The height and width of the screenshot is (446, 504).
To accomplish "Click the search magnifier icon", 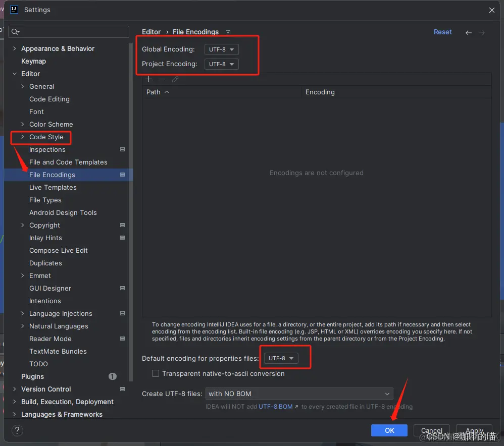I will tap(15, 31).
